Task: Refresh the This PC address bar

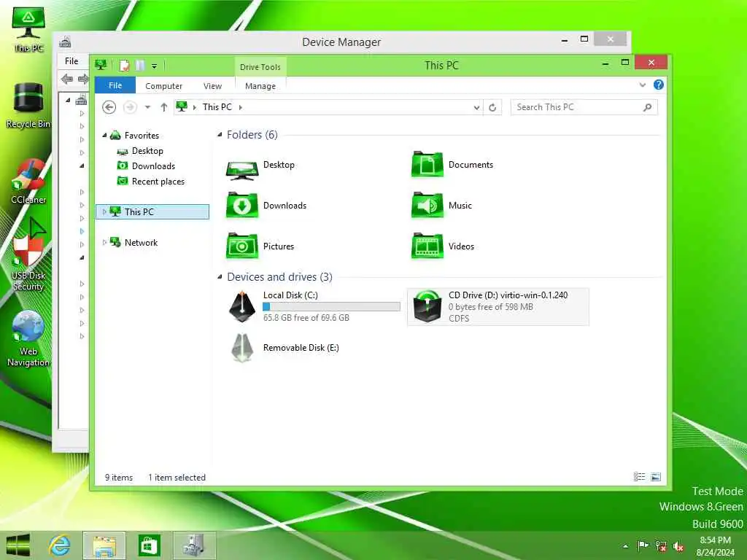Action: click(x=492, y=108)
